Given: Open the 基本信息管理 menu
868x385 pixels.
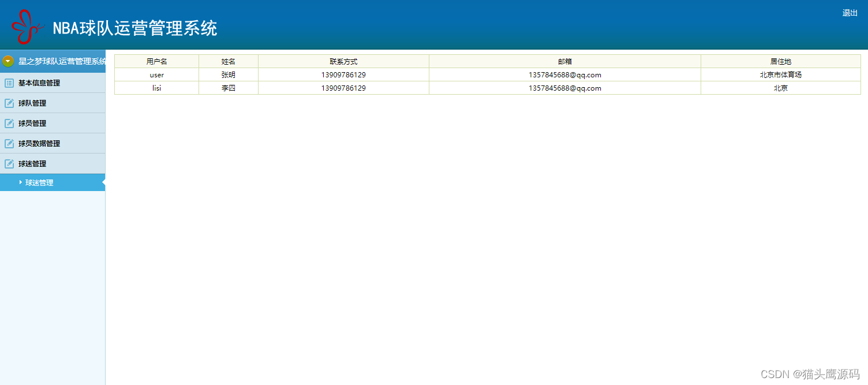Looking at the screenshot, I should [53, 83].
